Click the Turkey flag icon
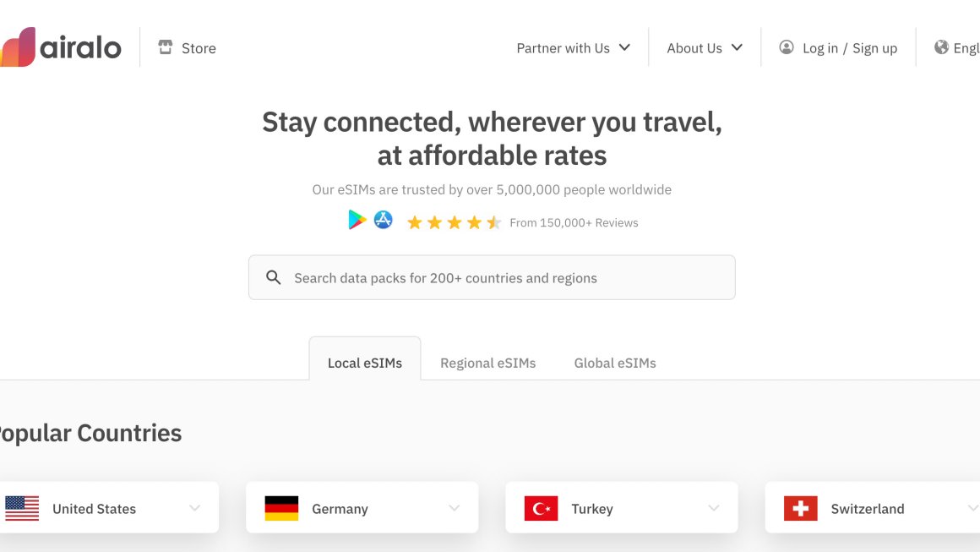This screenshot has height=552, width=980. tap(541, 508)
